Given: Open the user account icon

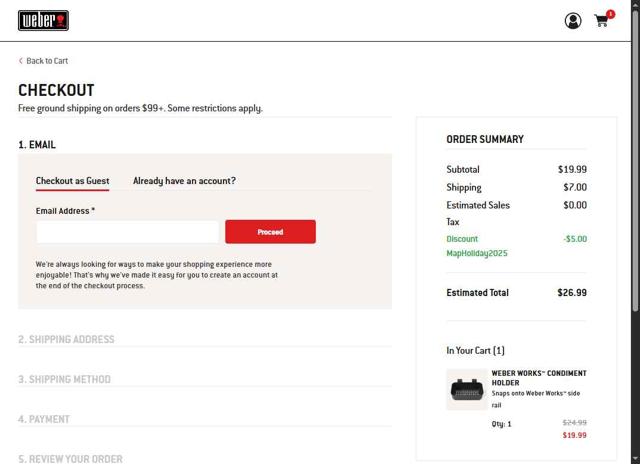Looking at the screenshot, I should tap(573, 21).
